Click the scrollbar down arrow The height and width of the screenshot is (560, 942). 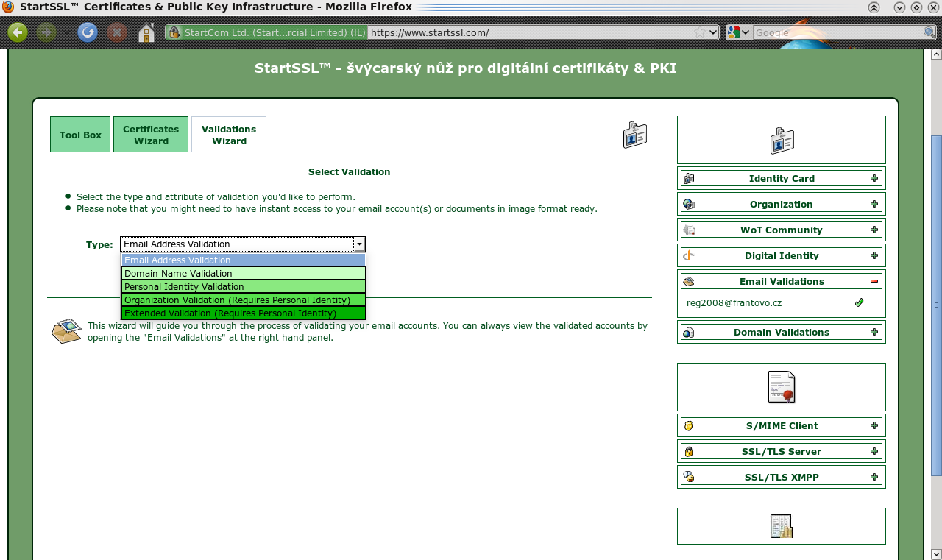(x=936, y=554)
